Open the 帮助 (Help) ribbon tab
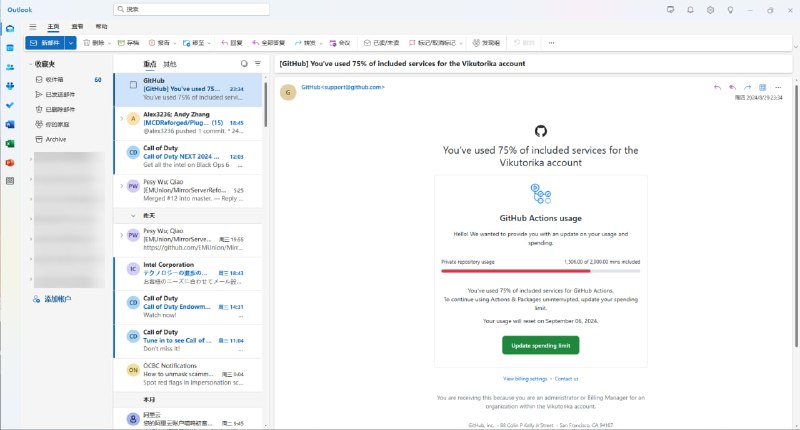This screenshot has width=800, height=430. click(101, 27)
